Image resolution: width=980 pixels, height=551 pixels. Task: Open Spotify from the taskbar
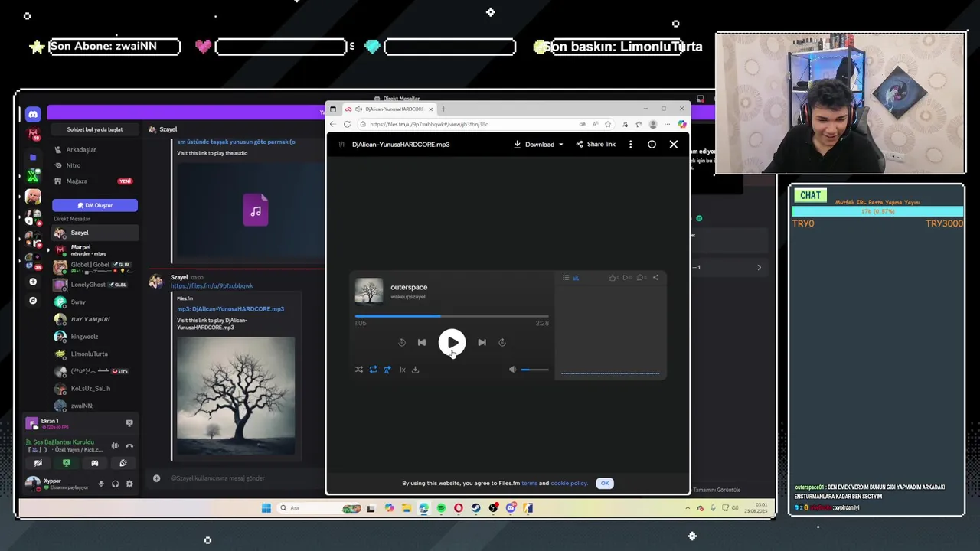441,508
